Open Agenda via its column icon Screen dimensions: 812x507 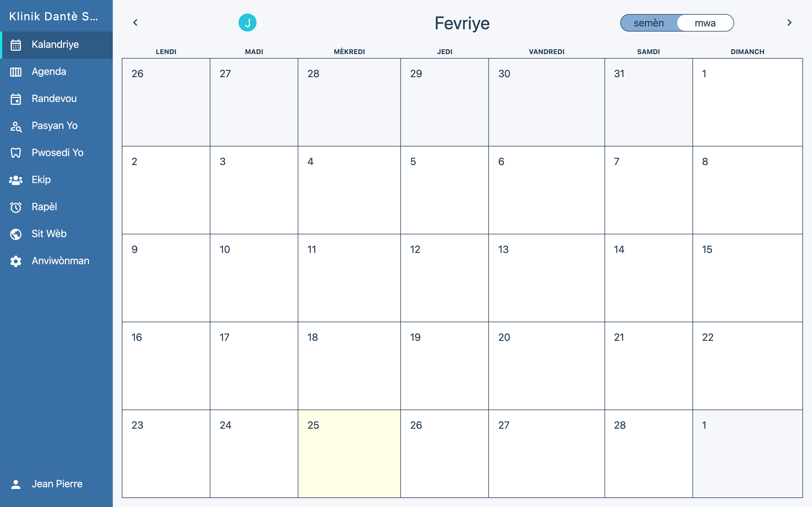point(16,72)
